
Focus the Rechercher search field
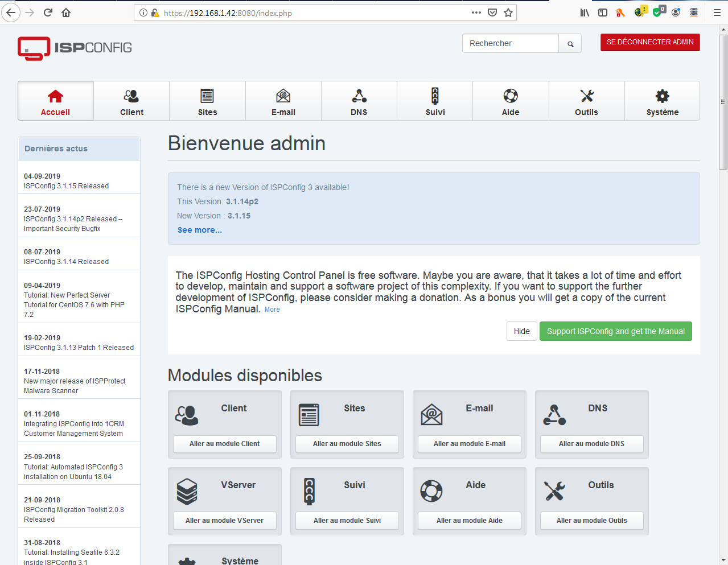[x=511, y=43]
